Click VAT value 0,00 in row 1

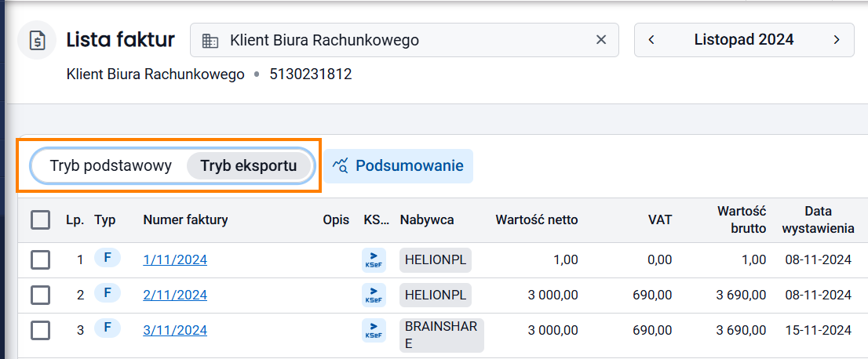click(659, 259)
